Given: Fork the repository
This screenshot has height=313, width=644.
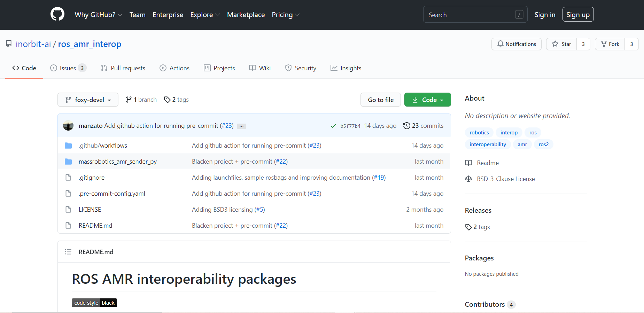Looking at the screenshot, I should coord(610,44).
